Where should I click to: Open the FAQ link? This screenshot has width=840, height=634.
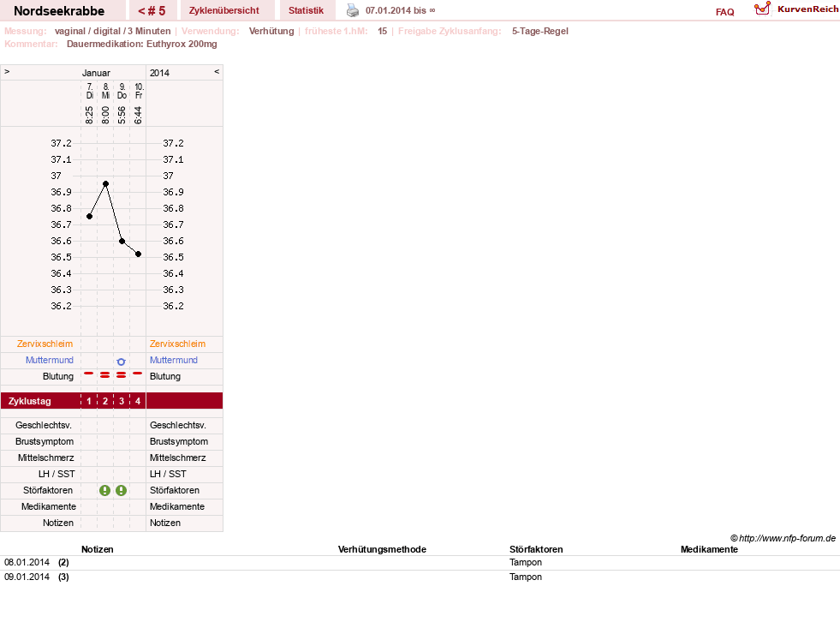[x=724, y=12]
